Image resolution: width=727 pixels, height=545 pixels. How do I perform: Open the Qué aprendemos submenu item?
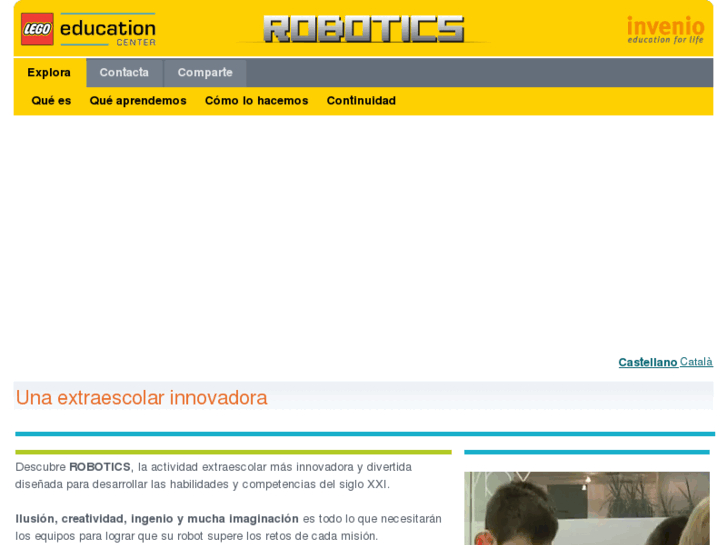[x=138, y=101]
